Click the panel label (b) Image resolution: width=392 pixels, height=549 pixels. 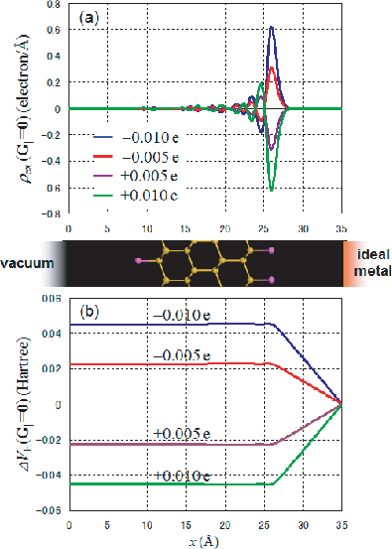point(89,312)
